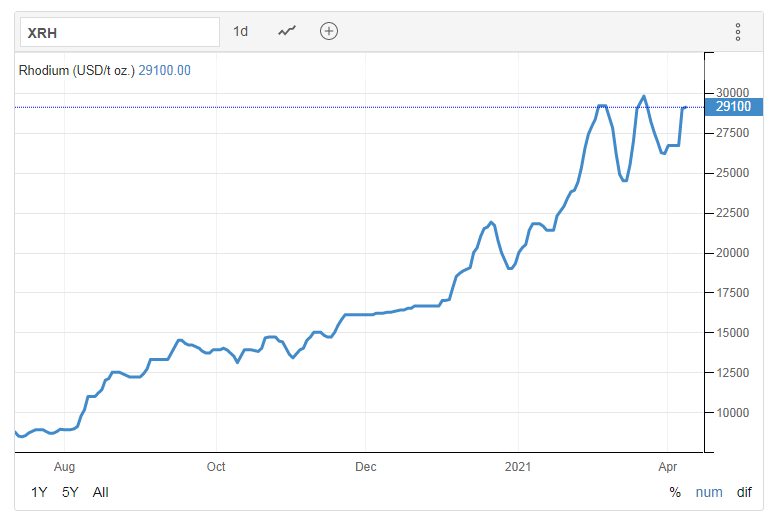Image resolution: width=778 pixels, height=522 pixels.
Task: Click the circled plus add-indicator icon
Action: coord(328,31)
